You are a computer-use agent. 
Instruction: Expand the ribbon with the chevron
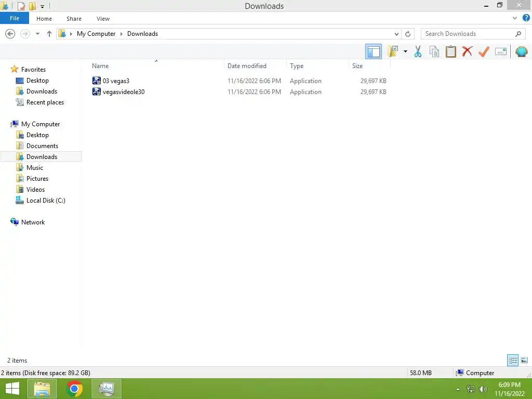(515, 18)
